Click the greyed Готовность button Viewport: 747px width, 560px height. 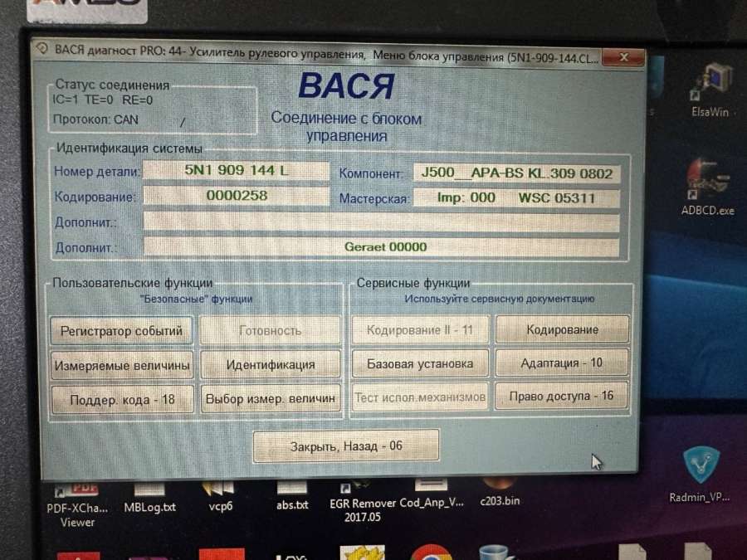(x=270, y=330)
